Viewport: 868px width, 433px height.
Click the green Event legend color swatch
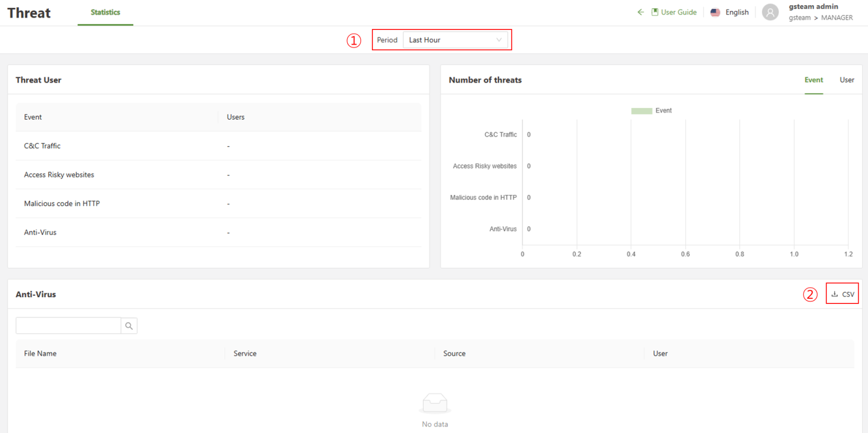[x=641, y=111]
